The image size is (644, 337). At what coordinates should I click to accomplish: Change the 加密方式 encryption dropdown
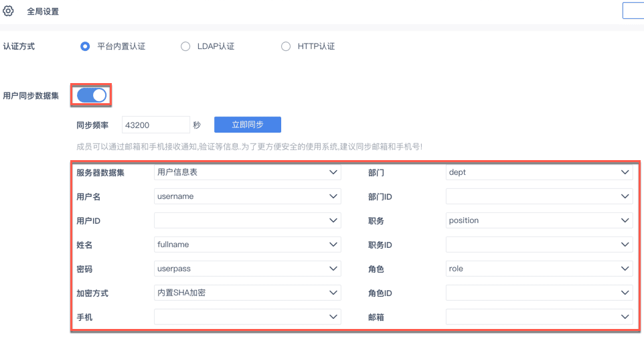tap(247, 293)
